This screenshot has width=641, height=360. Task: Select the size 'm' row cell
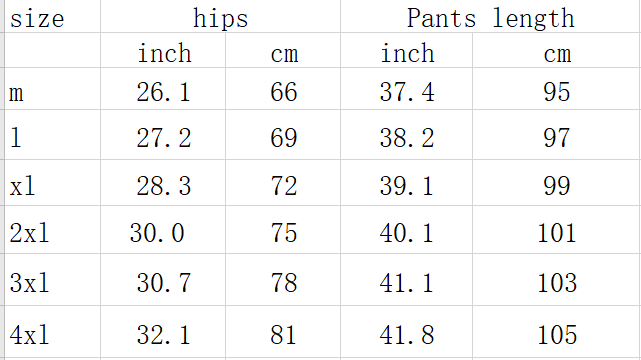[x=52, y=89]
